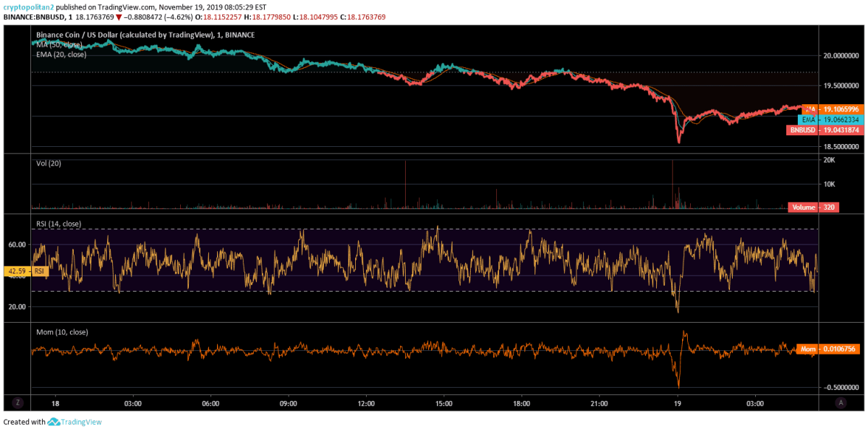Click the 19 date marker on time axis
Screen dimensions: 868x432
(677, 403)
